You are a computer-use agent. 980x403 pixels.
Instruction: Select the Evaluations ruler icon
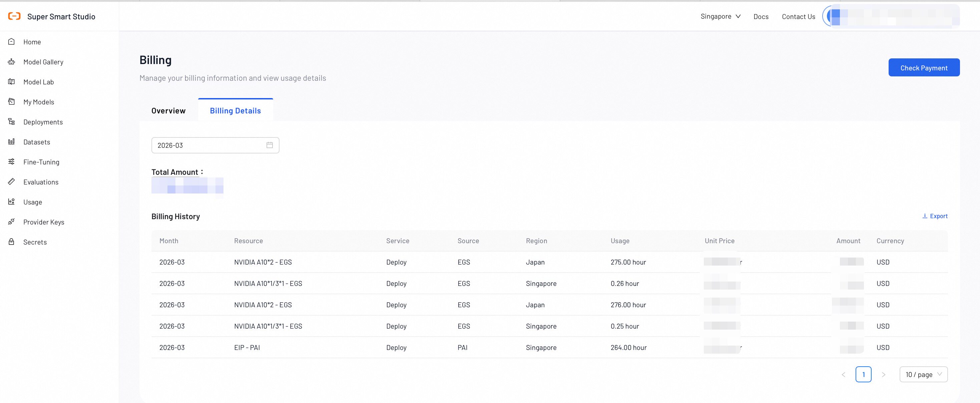pos(11,181)
